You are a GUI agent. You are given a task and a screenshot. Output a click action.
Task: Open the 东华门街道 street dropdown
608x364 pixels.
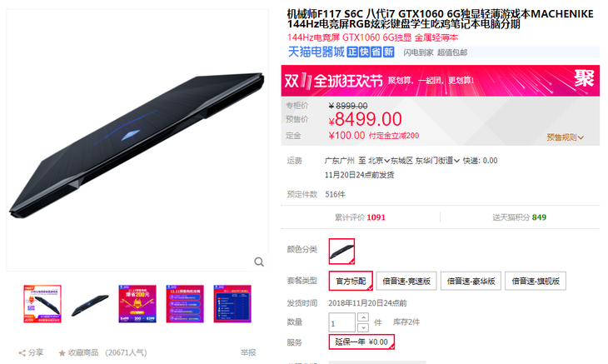click(x=437, y=161)
